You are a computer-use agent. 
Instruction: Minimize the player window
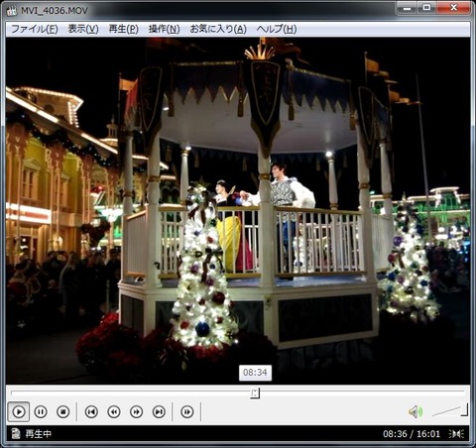click(x=407, y=8)
